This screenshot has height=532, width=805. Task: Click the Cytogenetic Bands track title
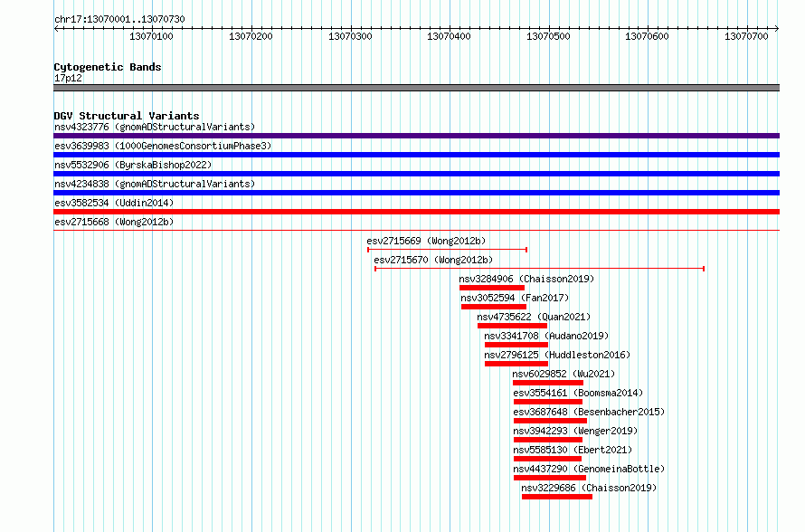tap(108, 67)
